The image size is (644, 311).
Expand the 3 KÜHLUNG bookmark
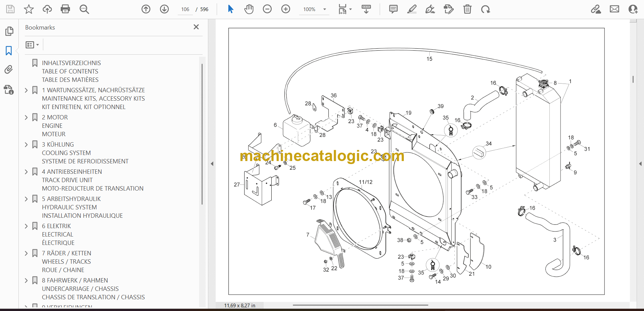coord(26,145)
